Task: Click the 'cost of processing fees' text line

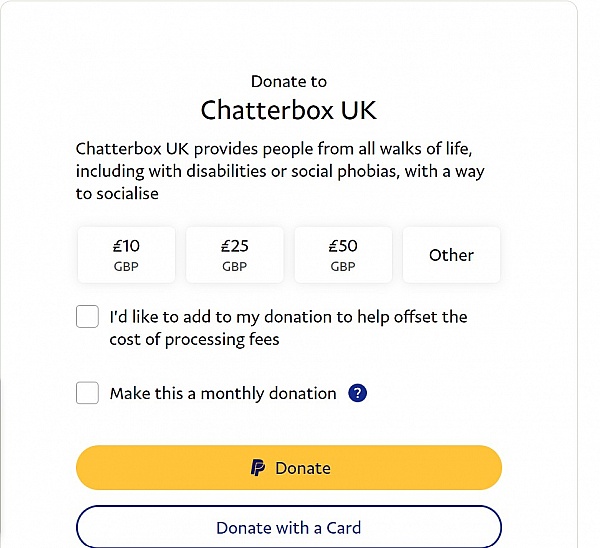Action: pos(194,340)
